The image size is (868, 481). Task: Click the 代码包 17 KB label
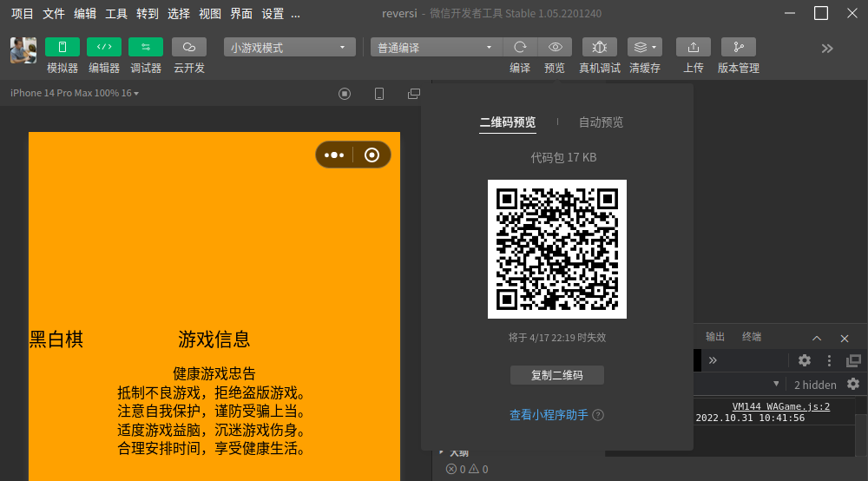point(563,158)
